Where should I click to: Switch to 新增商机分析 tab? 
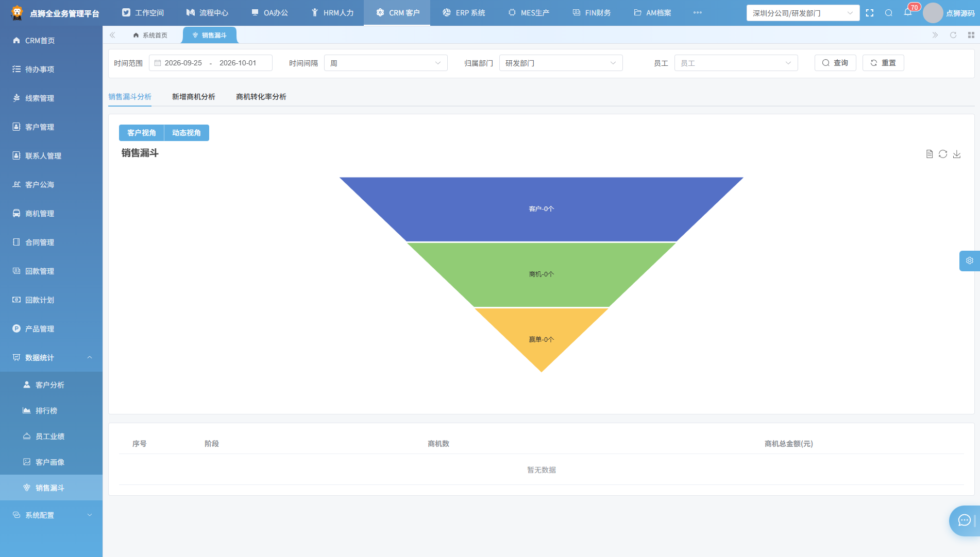pos(193,97)
